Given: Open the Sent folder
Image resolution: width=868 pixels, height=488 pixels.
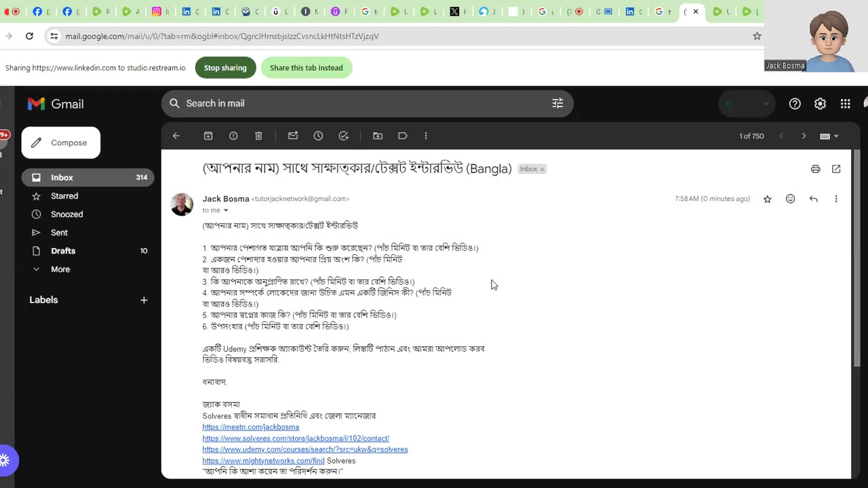Looking at the screenshot, I should point(87,232).
